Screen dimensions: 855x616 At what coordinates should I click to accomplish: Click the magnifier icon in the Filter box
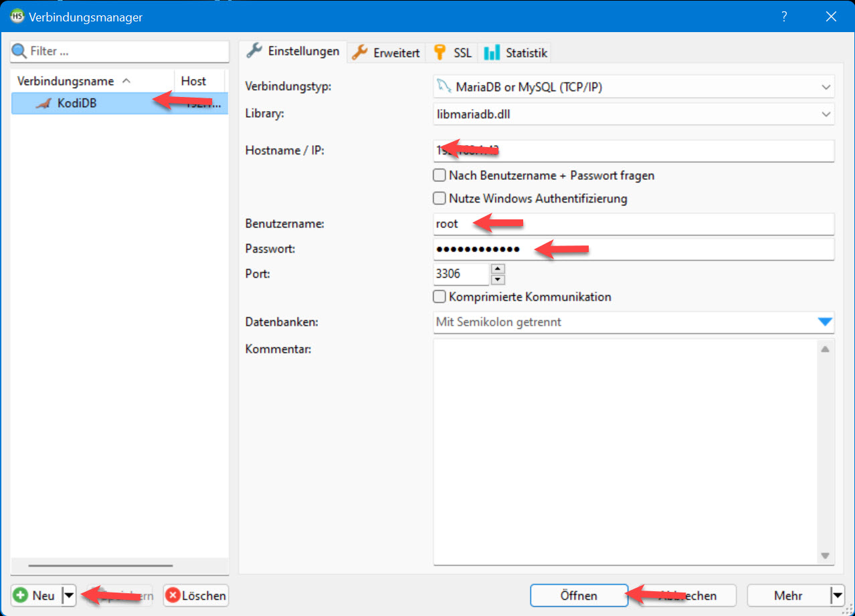[x=19, y=51]
